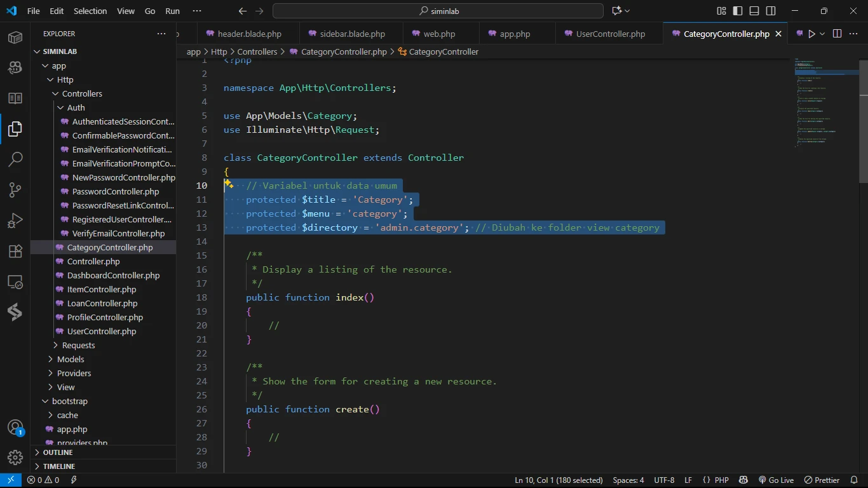Image resolution: width=868 pixels, height=488 pixels.
Task: Toggle the secondary side bar visibility
Action: [x=771, y=11]
